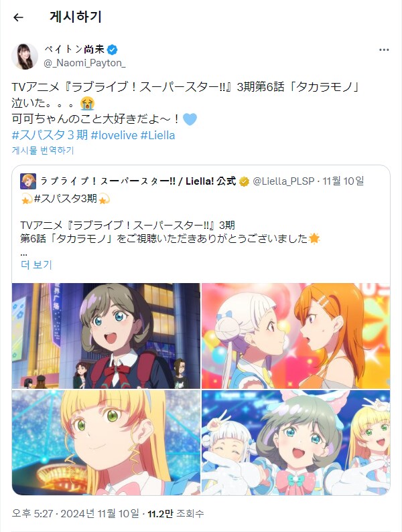Open the image of girl with red backpack
This screenshot has height=532, width=402.
pos(106,336)
